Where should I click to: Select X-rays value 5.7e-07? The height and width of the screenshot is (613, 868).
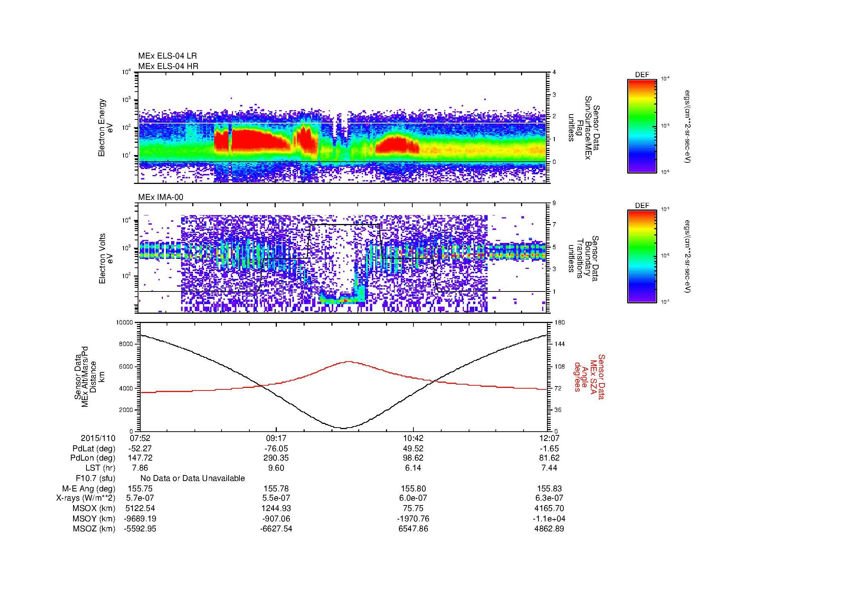tap(140, 498)
